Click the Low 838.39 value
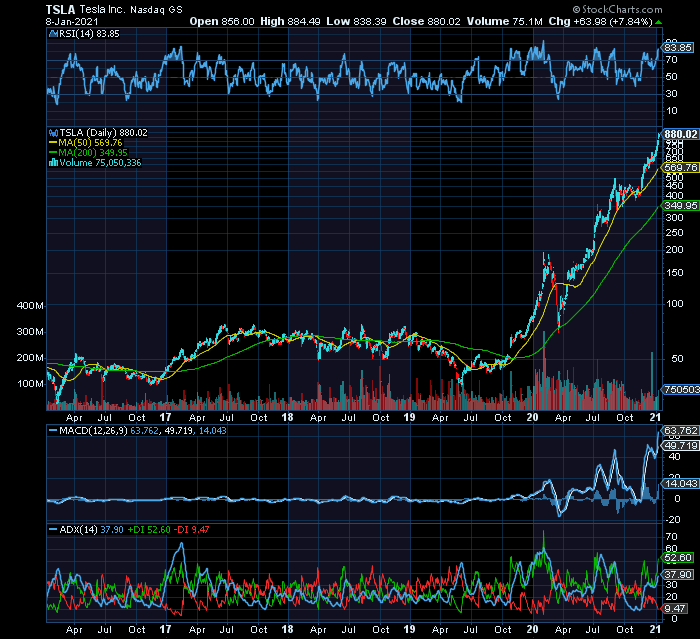 tap(356, 21)
